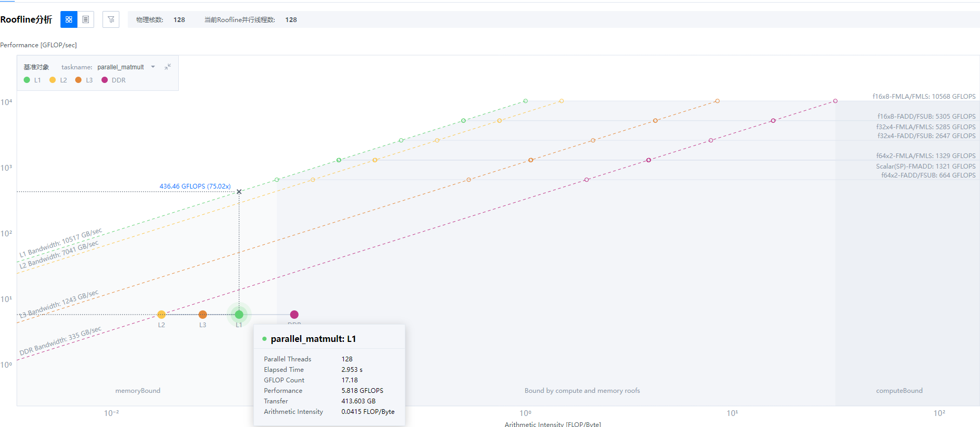This screenshot has width=980, height=427.
Task: Switch to chart view icon
Action: [x=69, y=19]
